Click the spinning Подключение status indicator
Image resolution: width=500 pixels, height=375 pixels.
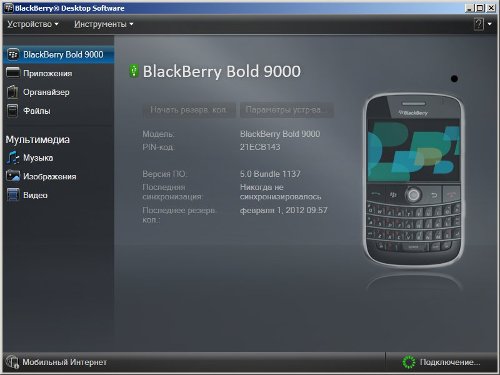409,362
